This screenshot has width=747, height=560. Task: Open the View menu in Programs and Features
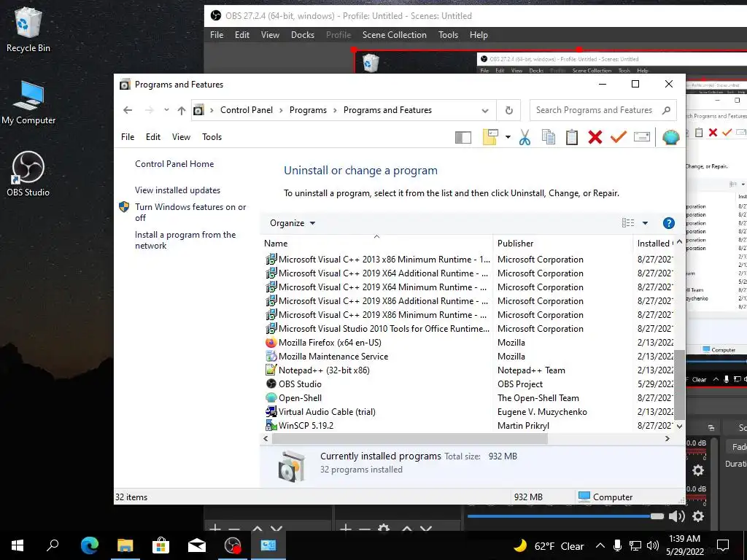point(181,137)
